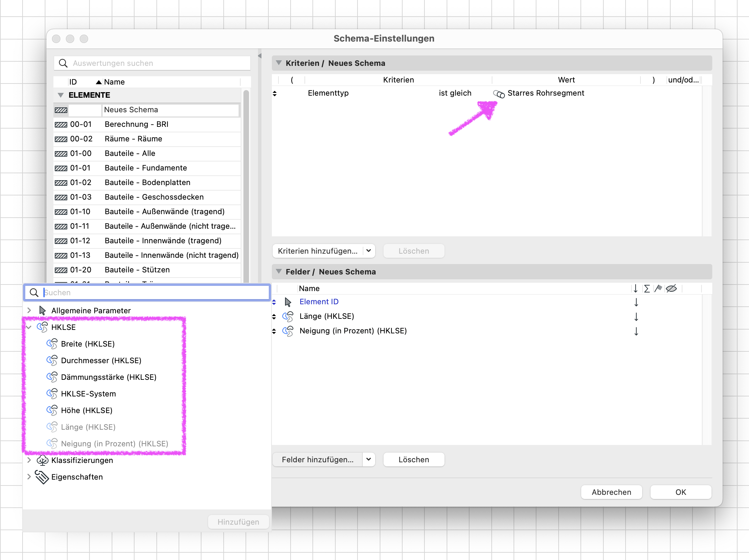Collapse the left panel with the arrow

tap(260, 56)
